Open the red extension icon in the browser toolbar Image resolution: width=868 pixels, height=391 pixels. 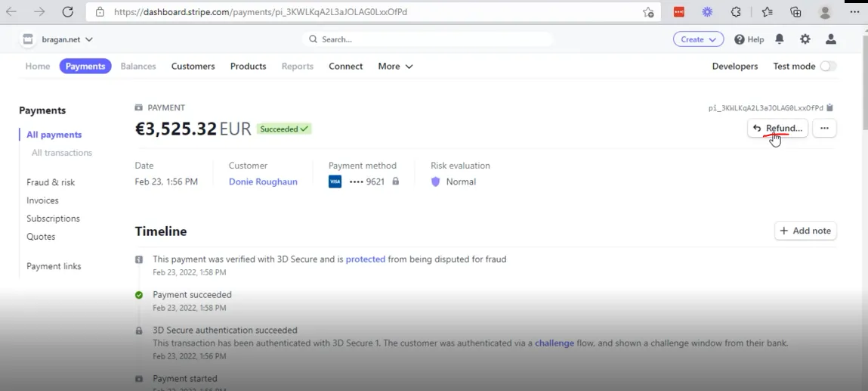pyautogui.click(x=678, y=11)
